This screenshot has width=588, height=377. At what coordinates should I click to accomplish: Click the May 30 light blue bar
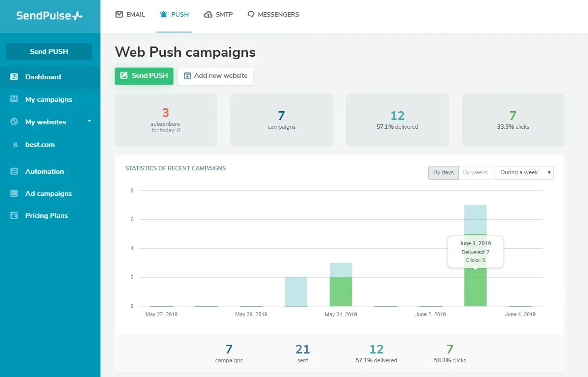coord(296,292)
